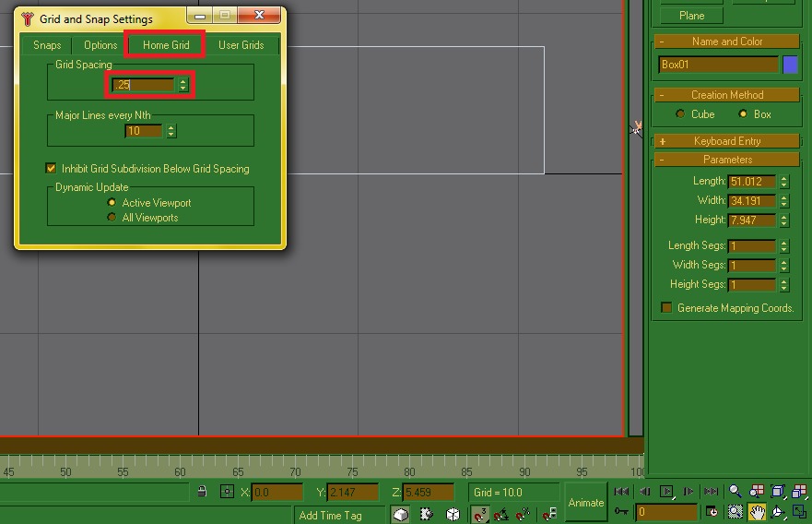Toggle the Spinner Snap icon
This screenshot has width=812, height=524.
pyautogui.click(x=549, y=514)
